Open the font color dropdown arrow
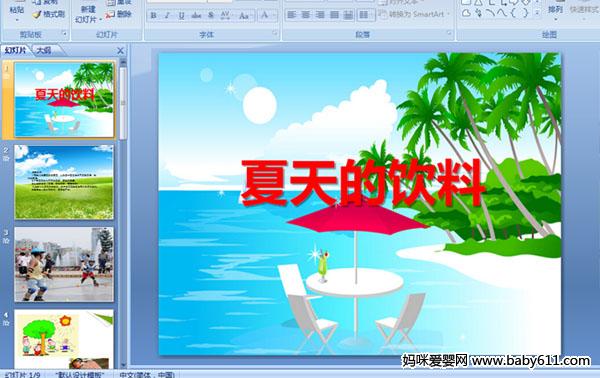Screen dimensions: 600x378 (x=274, y=16)
